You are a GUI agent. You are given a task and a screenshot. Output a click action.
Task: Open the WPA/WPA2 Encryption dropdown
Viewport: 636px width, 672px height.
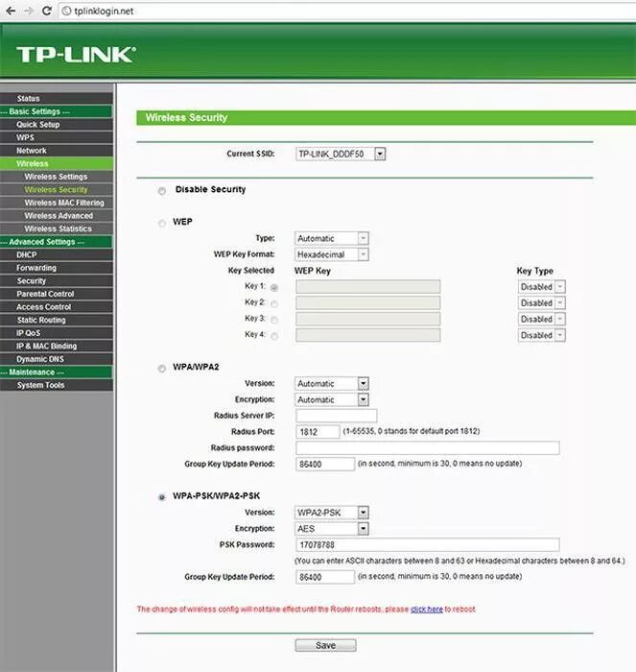click(x=332, y=400)
